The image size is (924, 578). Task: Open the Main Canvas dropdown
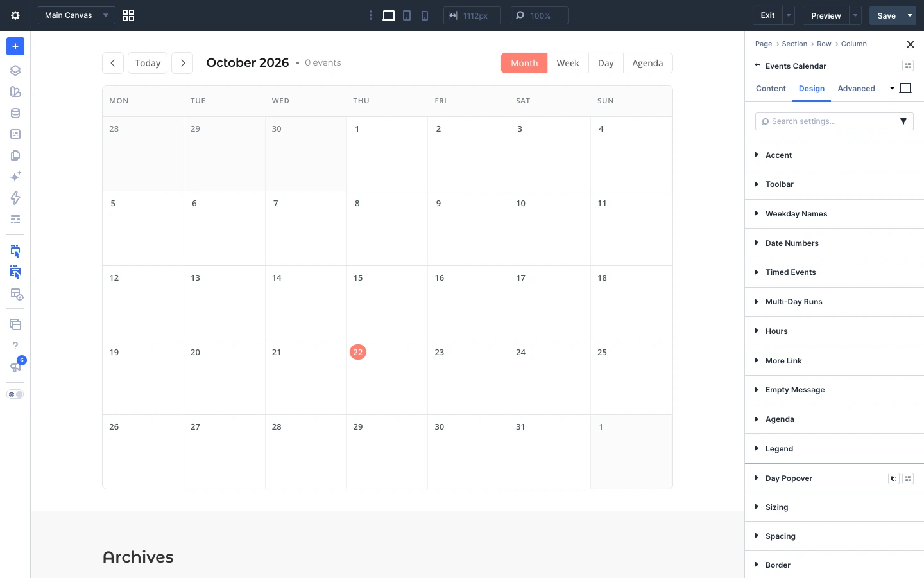click(x=76, y=15)
